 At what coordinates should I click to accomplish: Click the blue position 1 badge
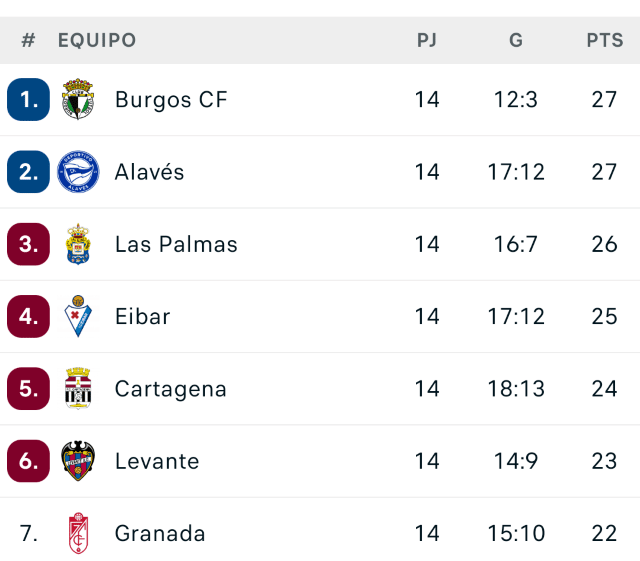pyautogui.click(x=28, y=100)
